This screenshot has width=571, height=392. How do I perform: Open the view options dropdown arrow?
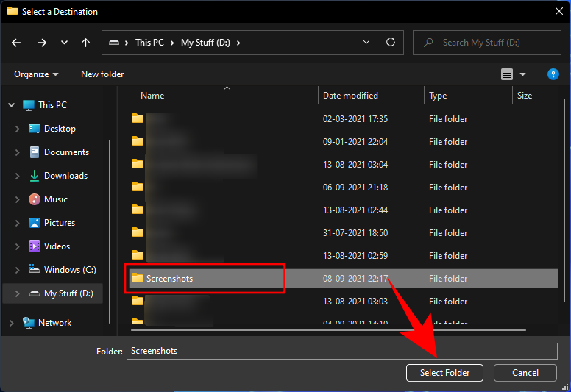pos(523,74)
